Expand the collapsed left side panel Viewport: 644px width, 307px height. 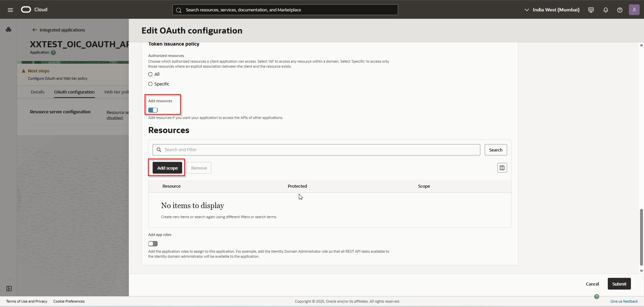[9, 288]
